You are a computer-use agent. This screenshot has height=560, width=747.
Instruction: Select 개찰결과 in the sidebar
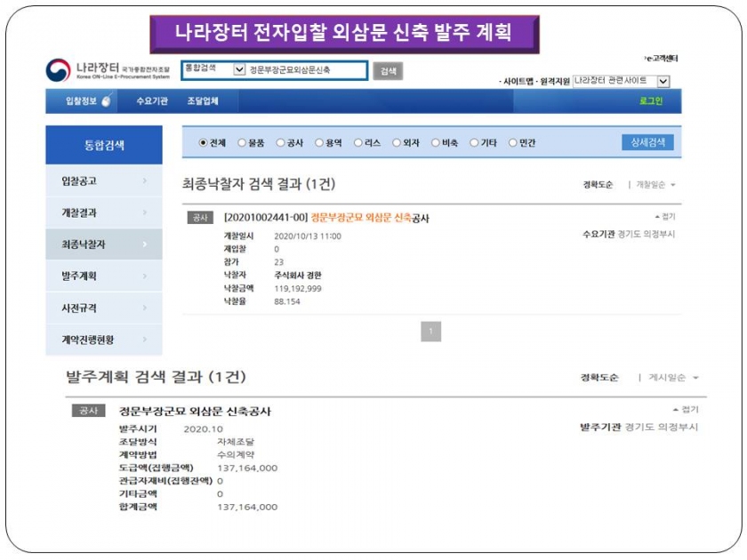(x=104, y=212)
